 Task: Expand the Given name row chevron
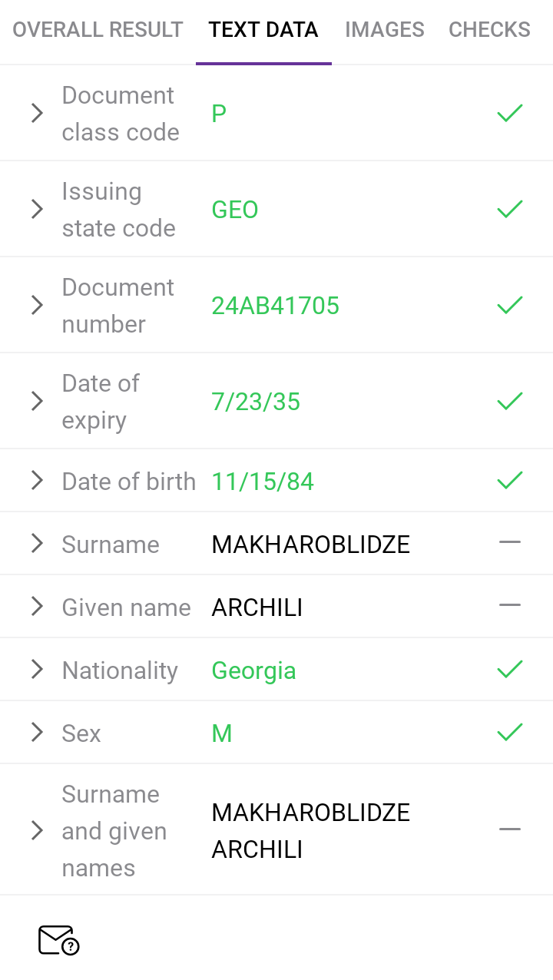click(x=37, y=607)
